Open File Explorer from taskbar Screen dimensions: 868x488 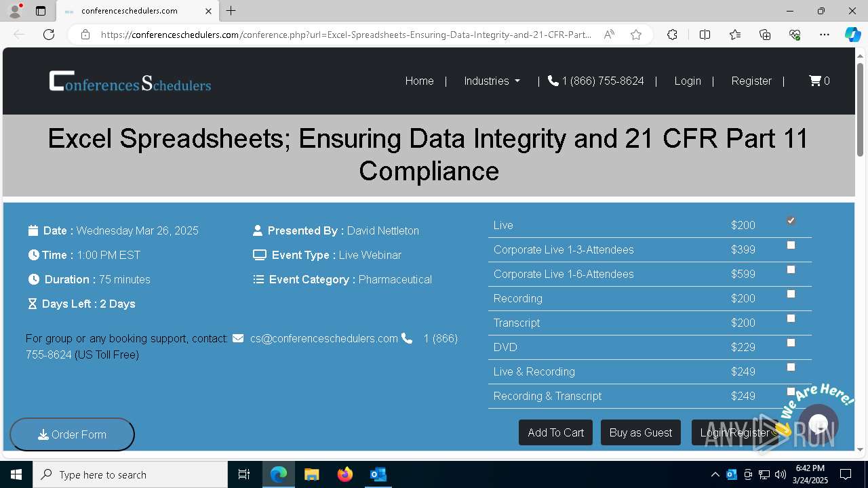312,474
